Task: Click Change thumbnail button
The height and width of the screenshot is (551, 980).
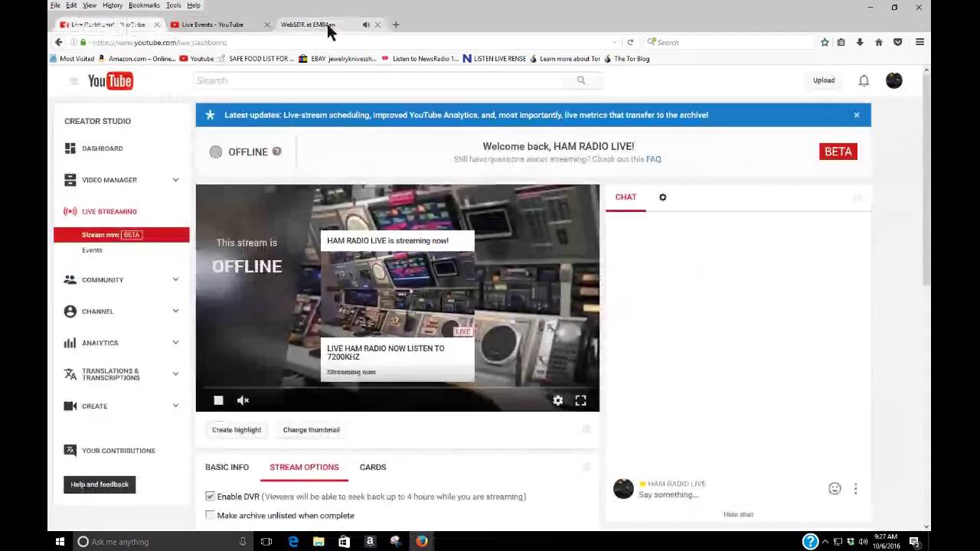Action: pos(312,430)
